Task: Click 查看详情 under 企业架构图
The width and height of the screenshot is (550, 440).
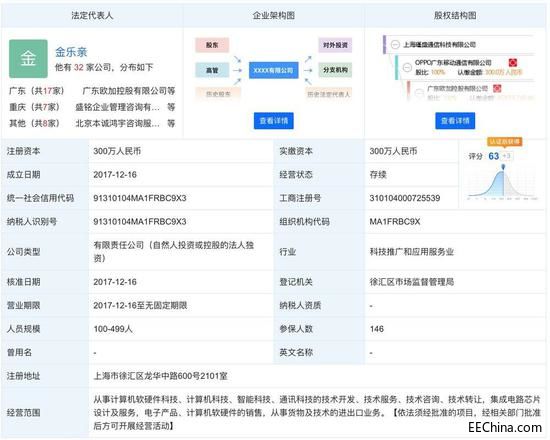Action: tap(274, 121)
